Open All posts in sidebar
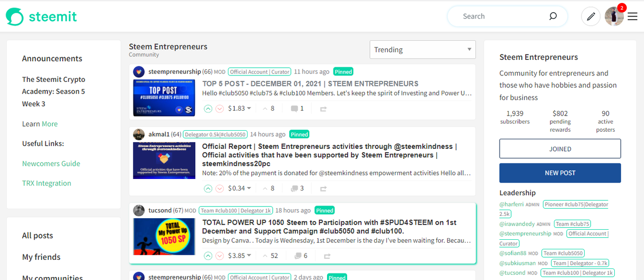Viewport: 644px width, 280px height. point(37,236)
